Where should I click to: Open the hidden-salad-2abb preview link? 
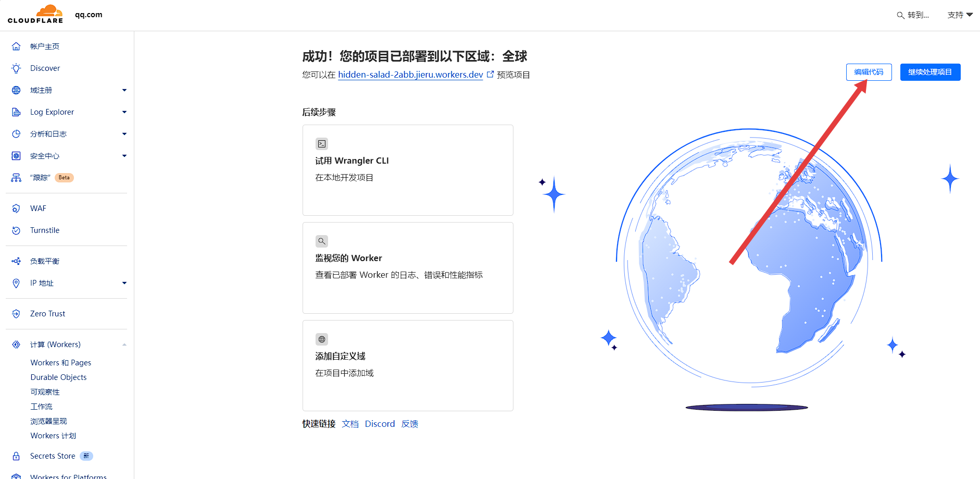(410, 75)
